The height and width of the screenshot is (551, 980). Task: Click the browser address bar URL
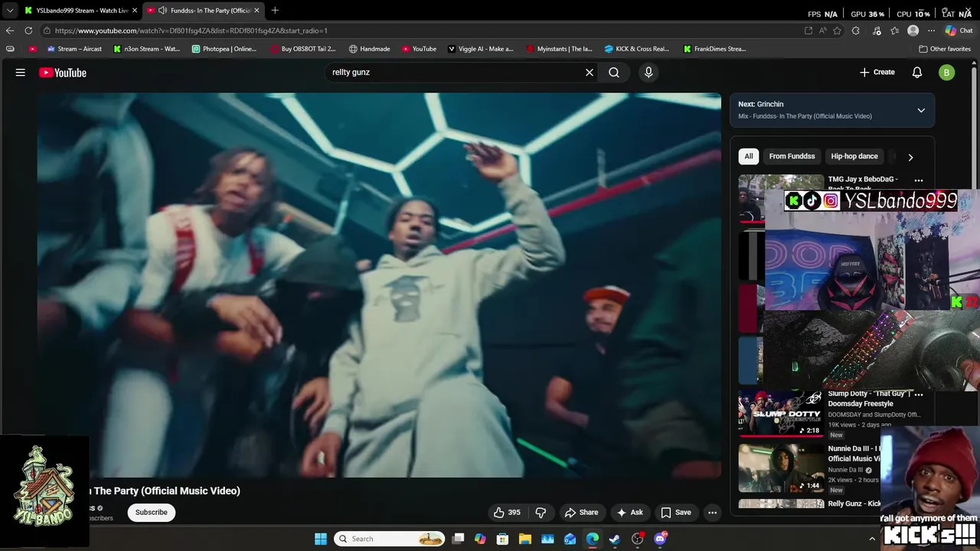coord(191,31)
